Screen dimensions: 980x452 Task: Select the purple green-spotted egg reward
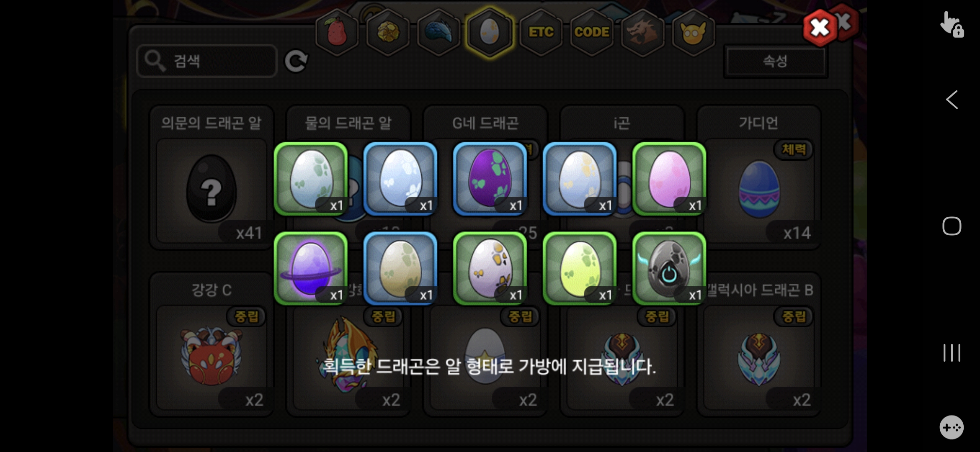point(490,179)
